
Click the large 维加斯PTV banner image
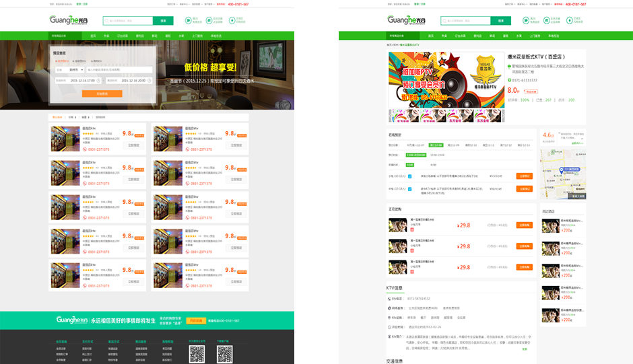446,80
